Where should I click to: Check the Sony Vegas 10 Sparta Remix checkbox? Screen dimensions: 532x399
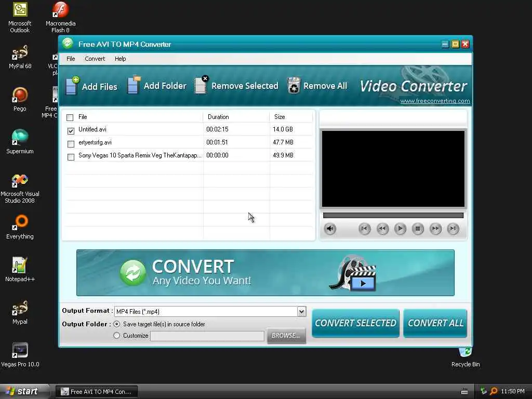[71, 157]
